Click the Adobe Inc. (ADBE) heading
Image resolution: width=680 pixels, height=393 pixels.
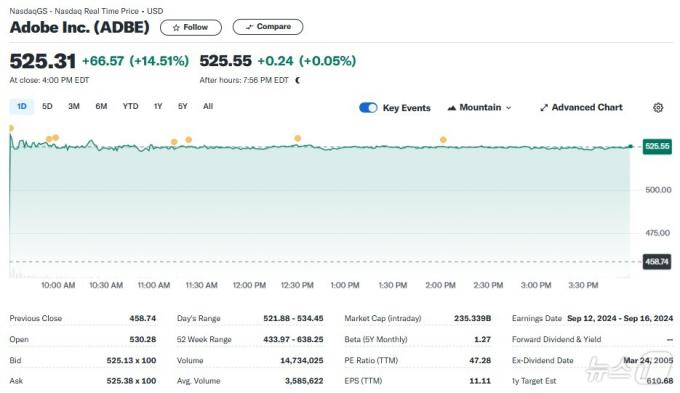(x=80, y=27)
